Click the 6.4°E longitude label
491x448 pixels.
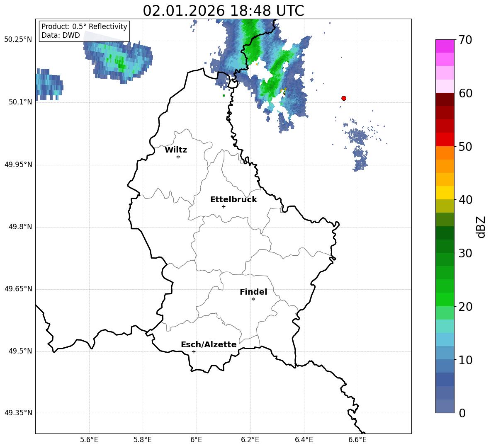304,440
